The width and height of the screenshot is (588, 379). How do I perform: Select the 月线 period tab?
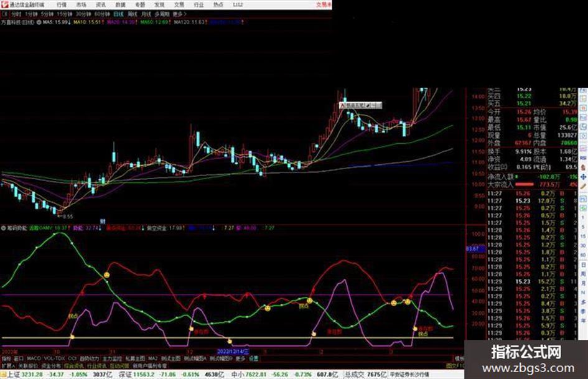pos(146,14)
